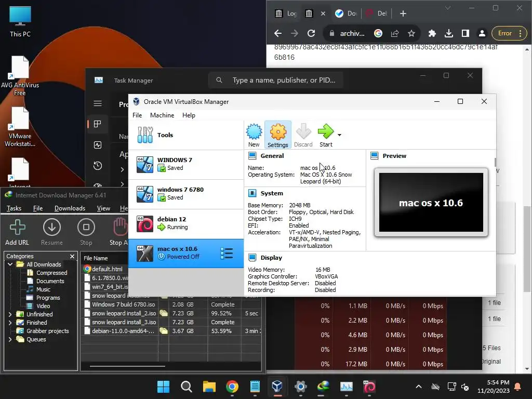Image resolution: width=532 pixels, height=399 pixels.
Task: Collapse the All Downloads tree node
Action: [x=10, y=264]
